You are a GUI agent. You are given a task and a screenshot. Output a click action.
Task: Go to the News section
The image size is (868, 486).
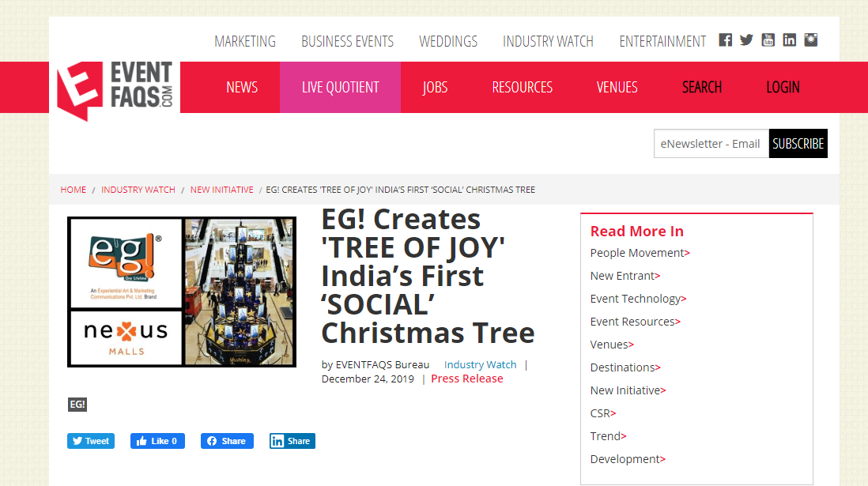coord(242,88)
